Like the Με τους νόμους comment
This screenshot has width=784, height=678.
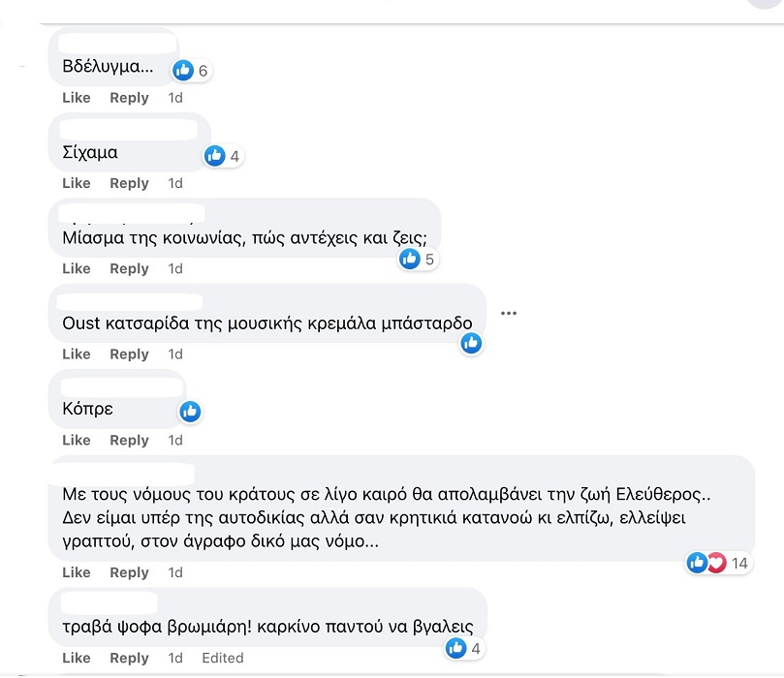(76, 571)
